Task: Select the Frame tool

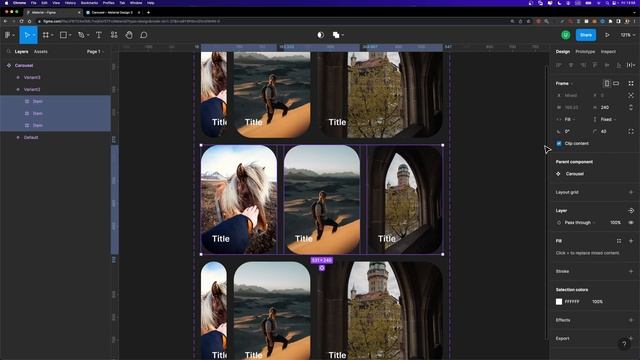Action: click(x=46, y=35)
